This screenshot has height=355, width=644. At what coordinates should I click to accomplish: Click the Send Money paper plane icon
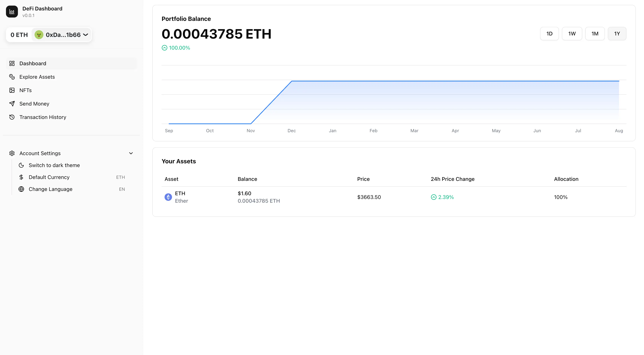click(x=12, y=103)
